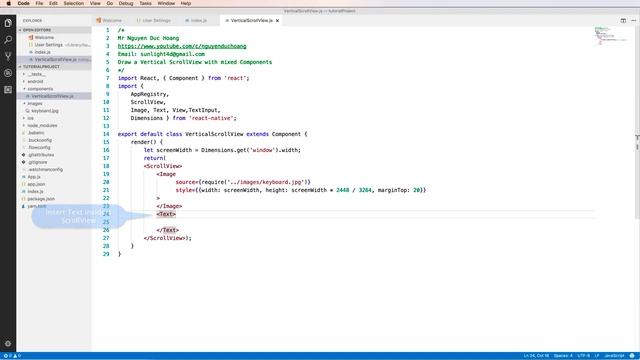Select Welcome in Open Editors
The width and height of the screenshot is (640, 360).
coord(44,38)
